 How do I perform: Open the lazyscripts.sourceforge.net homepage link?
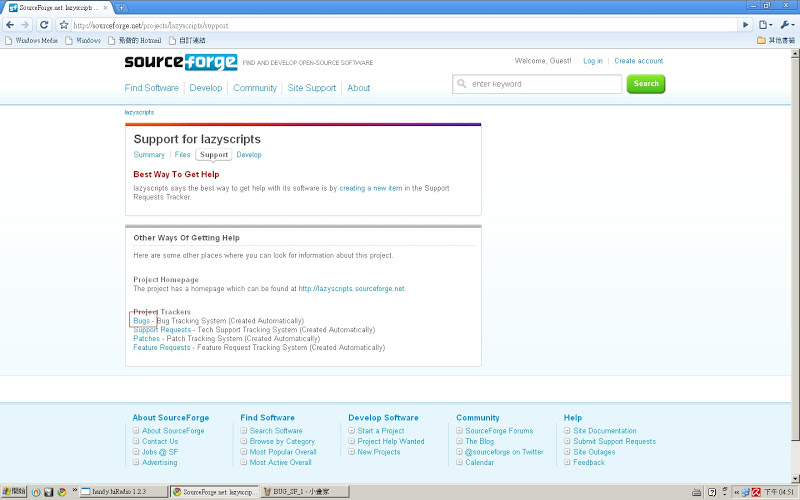pos(352,289)
